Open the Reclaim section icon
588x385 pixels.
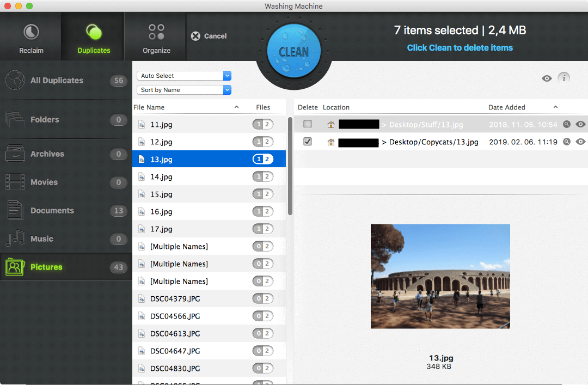pyautogui.click(x=31, y=32)
